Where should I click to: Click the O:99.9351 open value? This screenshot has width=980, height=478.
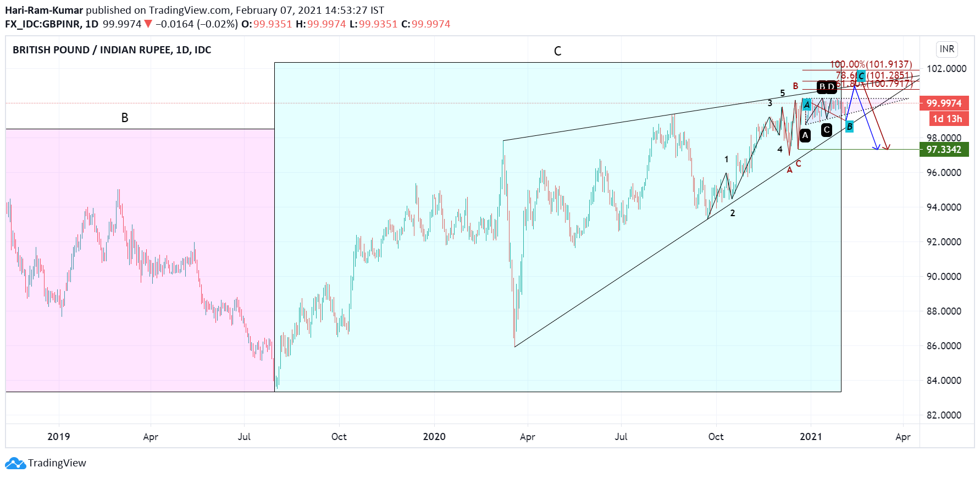267,24
